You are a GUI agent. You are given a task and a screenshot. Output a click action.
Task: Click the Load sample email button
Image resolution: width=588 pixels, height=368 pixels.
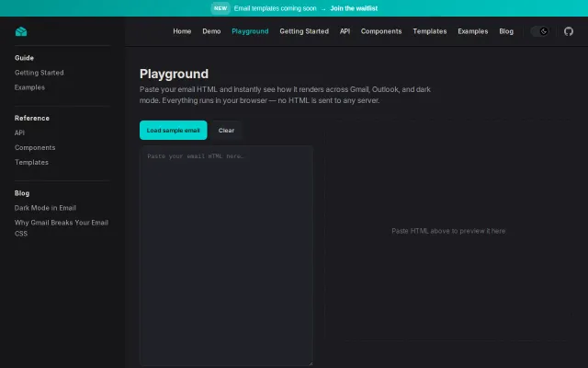[174, 131]
